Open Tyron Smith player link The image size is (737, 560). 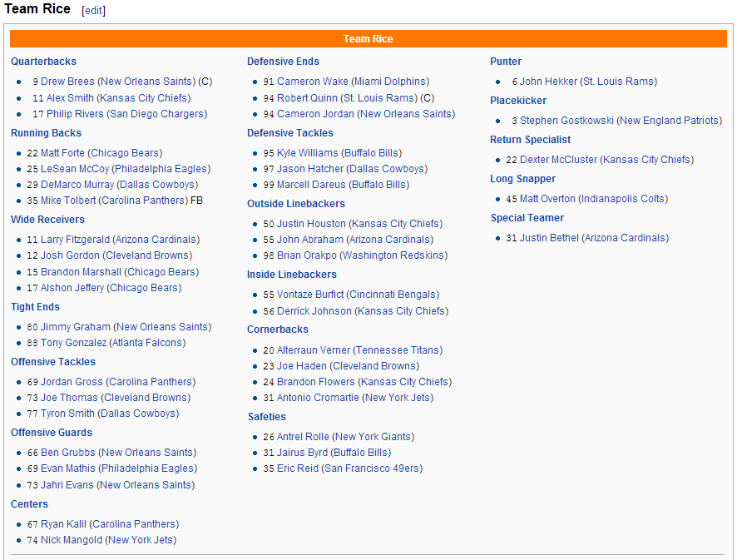tap(67, 414)
